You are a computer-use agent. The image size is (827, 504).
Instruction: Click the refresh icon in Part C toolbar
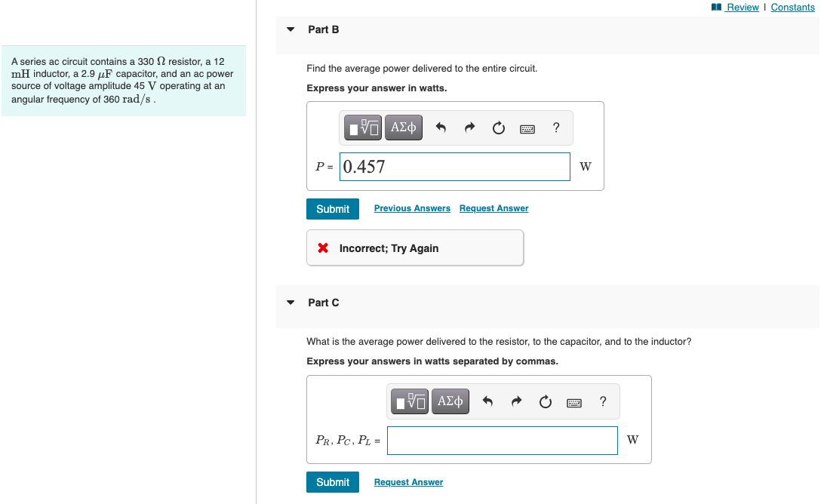point(545,401)
